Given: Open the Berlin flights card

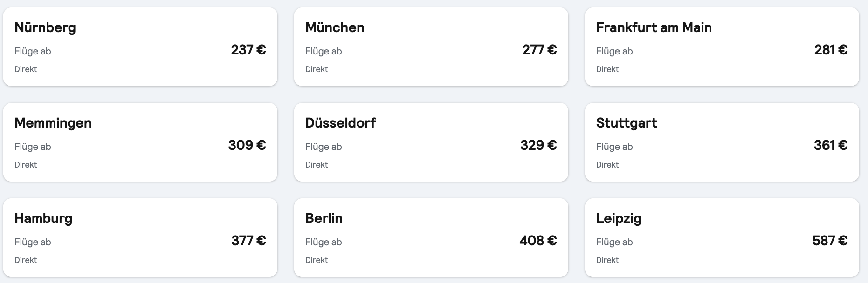Looking at the screenshot, I should click(x=431, y=237).
